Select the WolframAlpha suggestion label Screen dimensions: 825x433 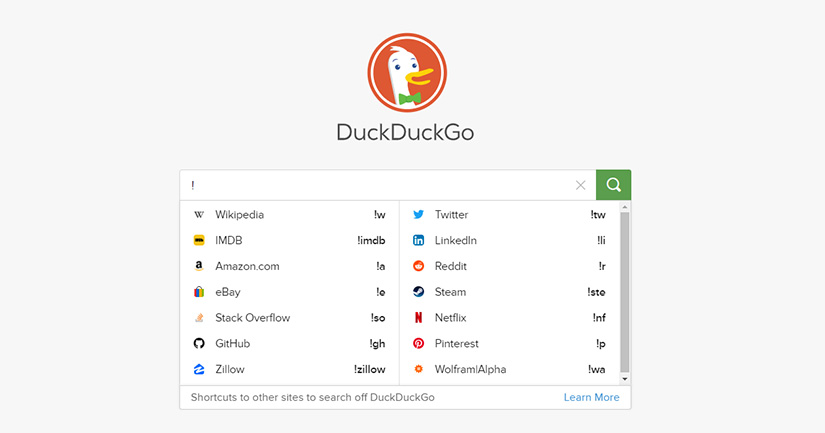tap(470, 369)
